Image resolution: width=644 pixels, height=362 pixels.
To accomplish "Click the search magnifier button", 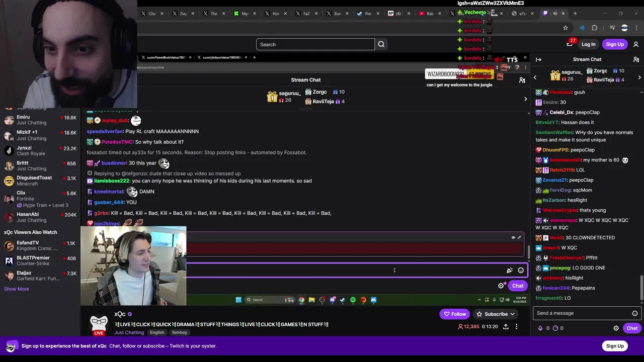I will coord(381,44).
